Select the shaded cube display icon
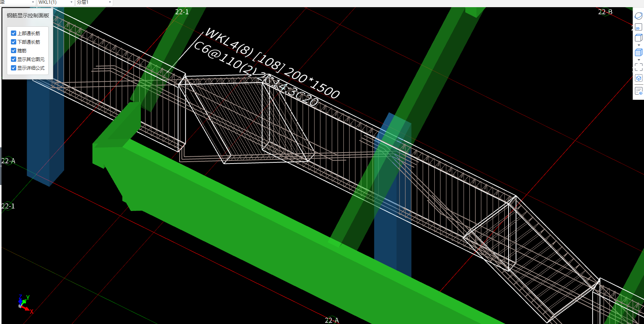 tap(638, 52)
